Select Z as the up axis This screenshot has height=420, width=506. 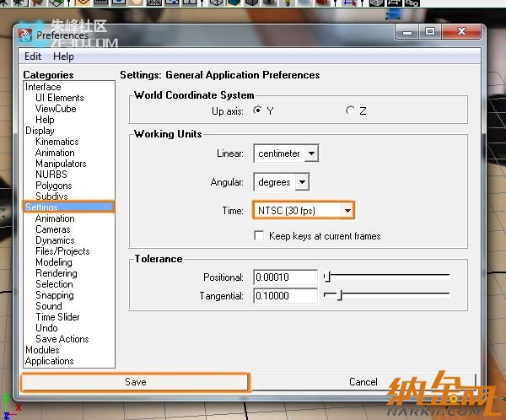tap(350, 110)
